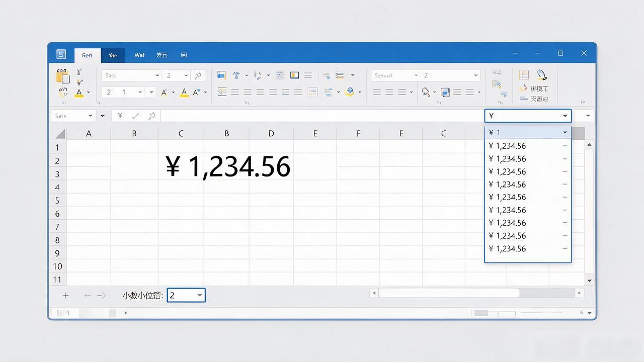Click the yellow layered upload icon
This screenshot has width=644, height=362.
[x=350, y=92]
